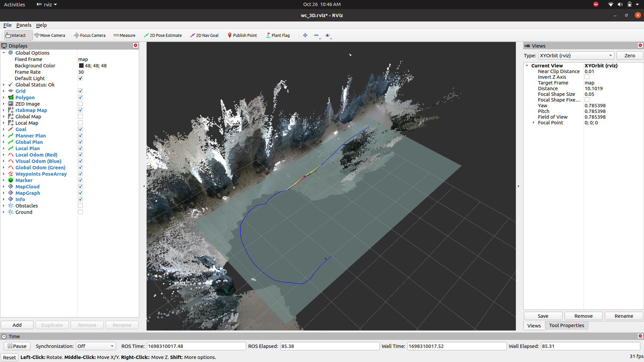
Task: Click the green Polygon display icon
Action: click(11, 97)
